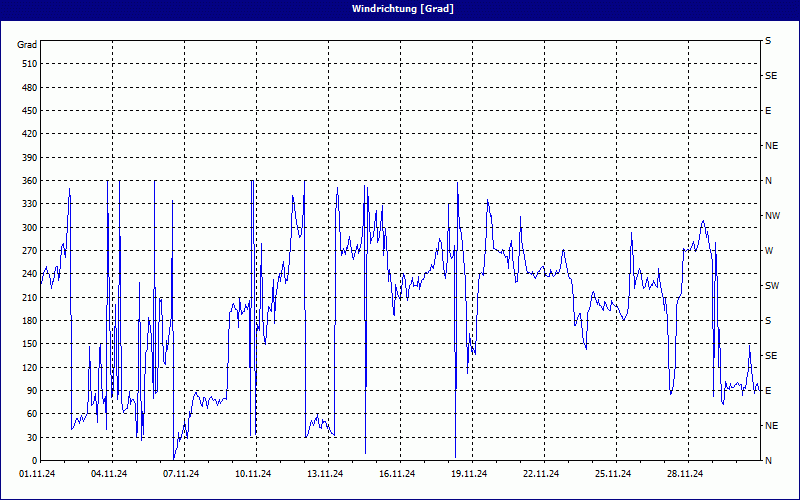Click the 19.11.24 date label
800x500 pixels.
(x=469, y=474)
